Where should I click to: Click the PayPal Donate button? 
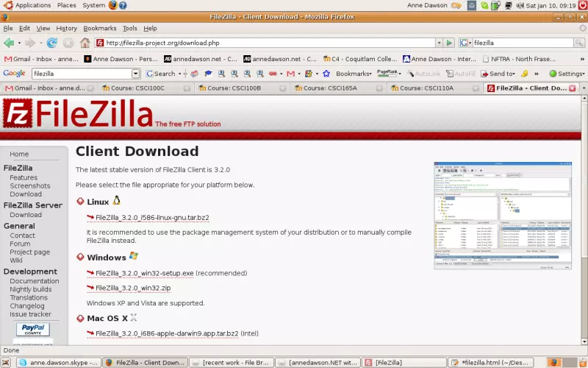point(33,329)
